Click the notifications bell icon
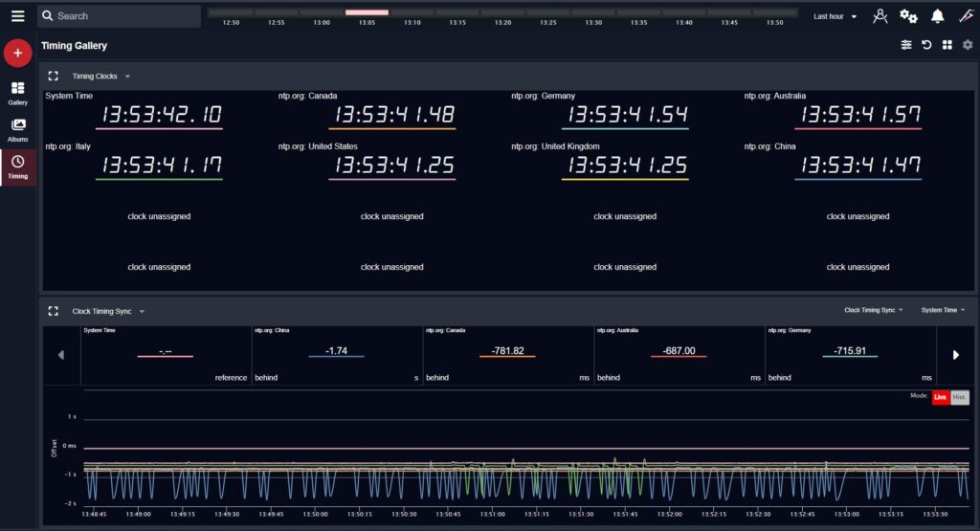Image resolution: width=980 pixels, height=531 pixels. (937, 16)
